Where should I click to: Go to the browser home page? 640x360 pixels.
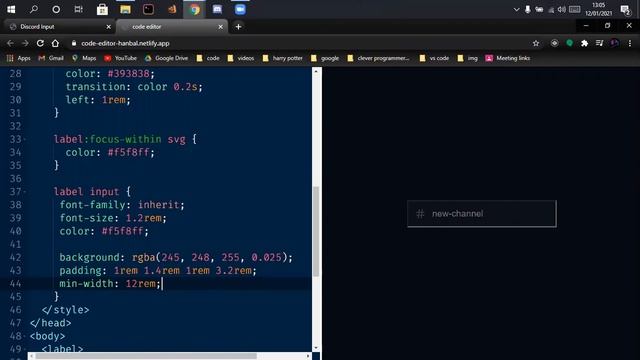[x=55, y=43]
